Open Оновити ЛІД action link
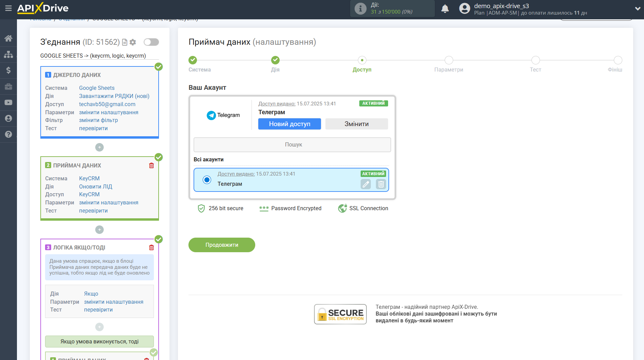The image size is (644, 360). coord(96,186)
